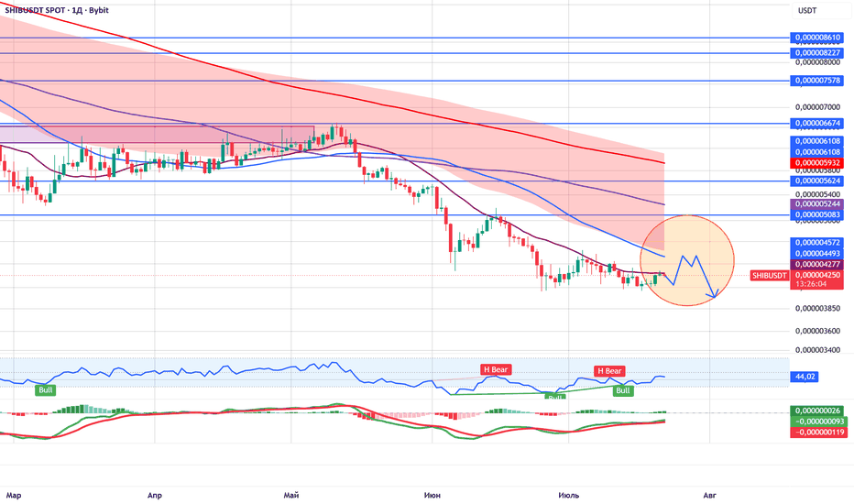Click the red MACD signal value −0,000000119
Screen dimensions: 854x504
[x=817, y=433]
